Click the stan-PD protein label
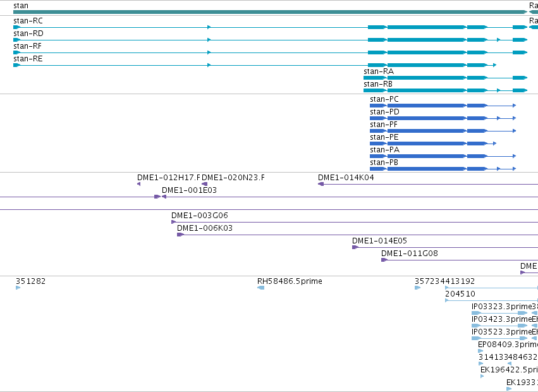 click(x=384, y=112)
